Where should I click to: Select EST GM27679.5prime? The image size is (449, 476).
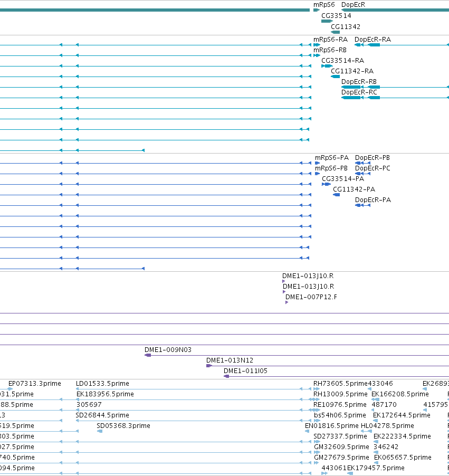tap(341, 458)
